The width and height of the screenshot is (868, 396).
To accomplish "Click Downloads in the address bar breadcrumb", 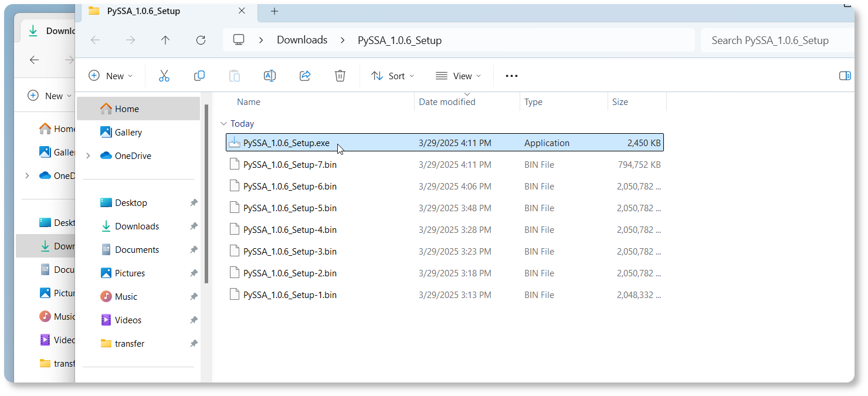I will tap(302, 40).
